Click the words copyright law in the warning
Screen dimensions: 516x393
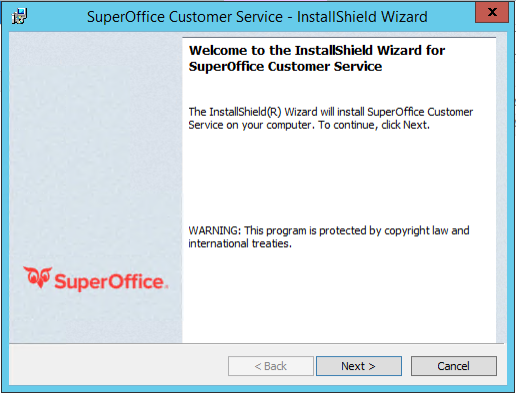(x=407, y=231)
